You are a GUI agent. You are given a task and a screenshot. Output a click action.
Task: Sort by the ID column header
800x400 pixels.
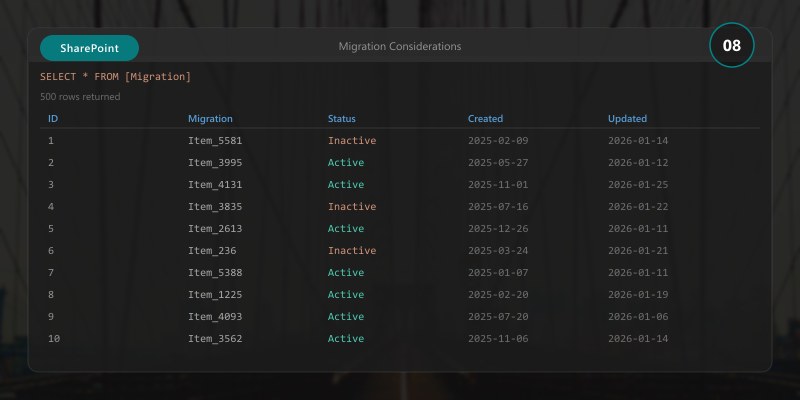click(53, 118)
